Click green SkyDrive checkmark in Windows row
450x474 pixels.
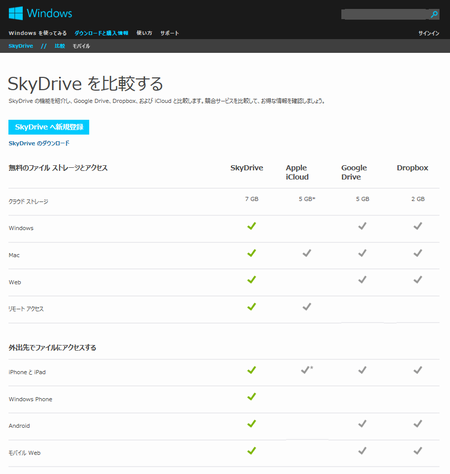click(252, 226)
